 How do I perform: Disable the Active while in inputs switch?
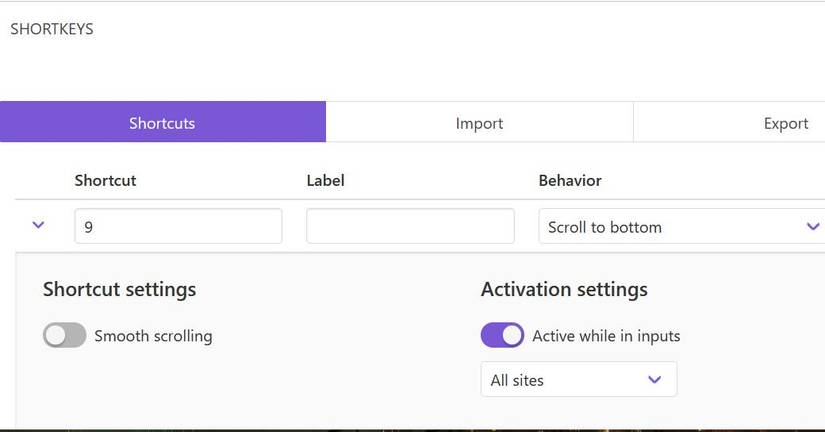502,336
